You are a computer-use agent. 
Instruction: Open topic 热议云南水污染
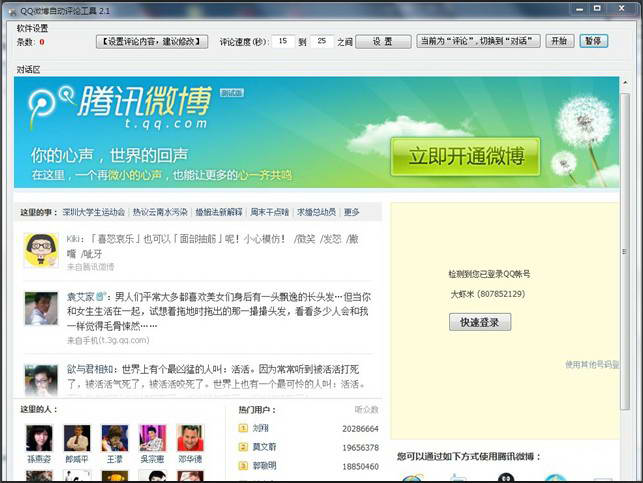click(x=160, y=212)
